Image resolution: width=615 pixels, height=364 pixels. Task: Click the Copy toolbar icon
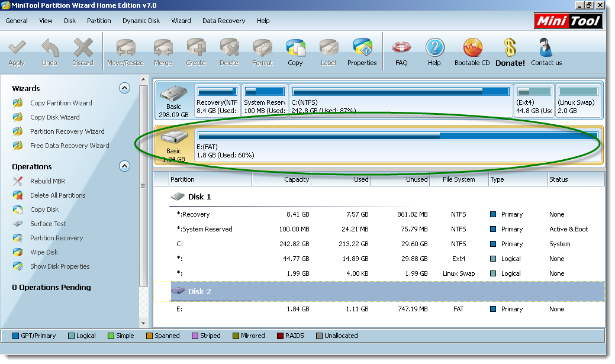click(295, 53)
